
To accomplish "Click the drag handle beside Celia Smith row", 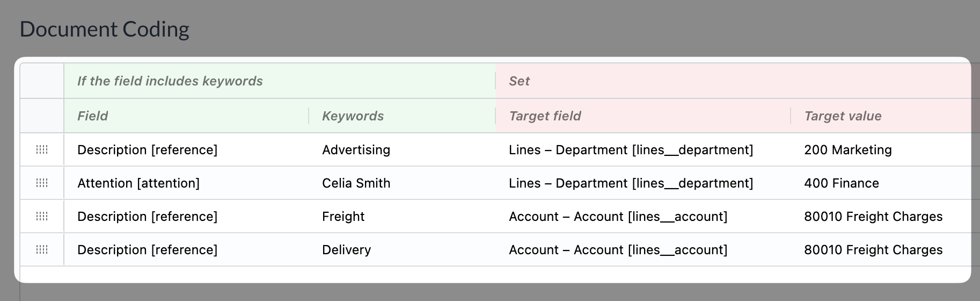I will point(42,183).
